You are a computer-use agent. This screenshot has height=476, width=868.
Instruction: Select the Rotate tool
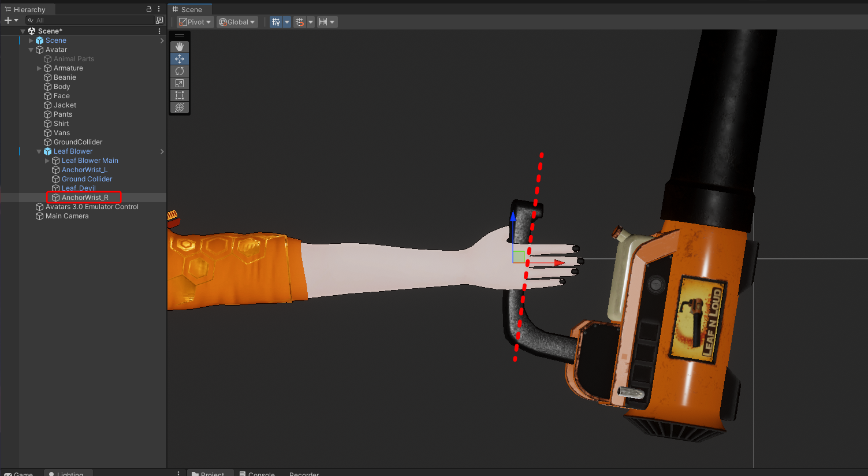pos(180,71)
